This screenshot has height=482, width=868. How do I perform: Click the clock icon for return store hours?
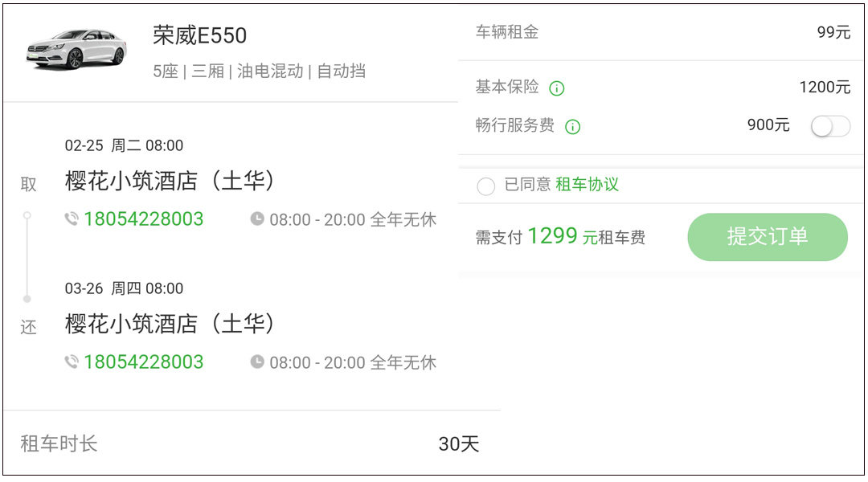[x=257, y=362]
